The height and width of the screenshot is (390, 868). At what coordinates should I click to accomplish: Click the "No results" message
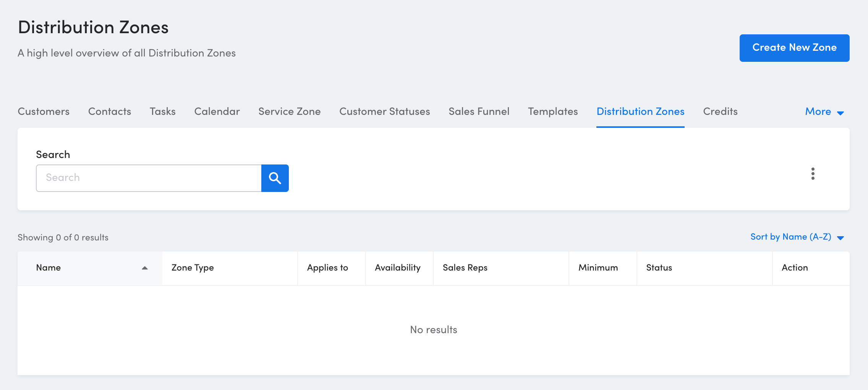(x=434, y=330)
